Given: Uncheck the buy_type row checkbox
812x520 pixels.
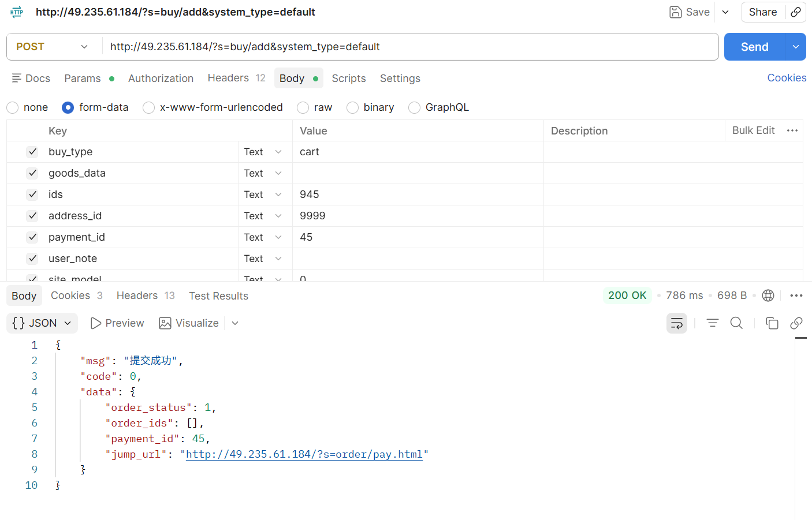Looking at the screenshot, I should (32, 152).
